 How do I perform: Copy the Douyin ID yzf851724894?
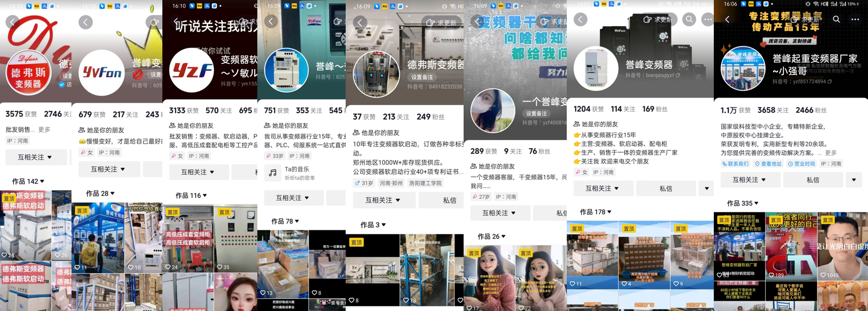pos(830,82)
